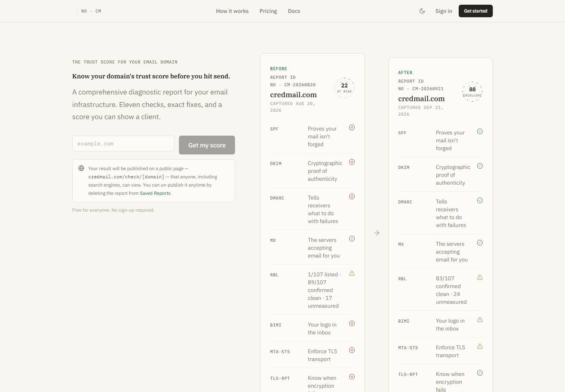Click the AFTER label on the second card
Viewport: 565px width, 392px height.
tap(405, 73)
